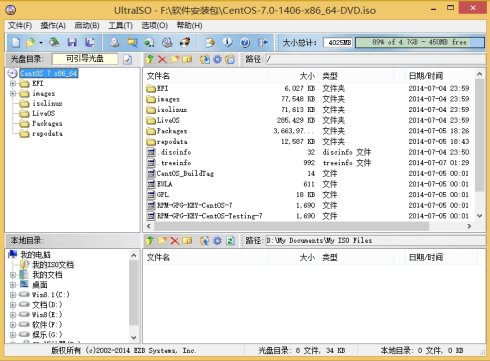The width and height of the screenshot is (490, 361).
Task: Select the 我的ISO文档 node in the local tree
Action: coord(53,265)
